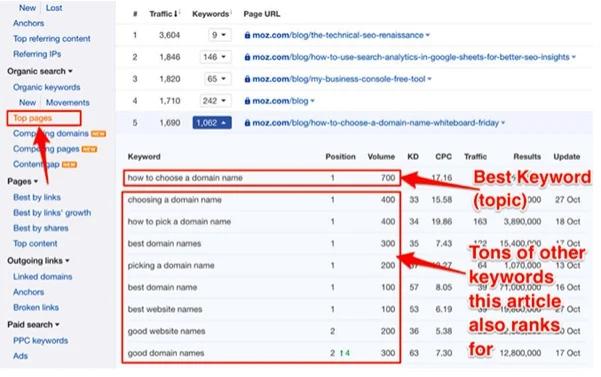Viewport: 601px width, 377px height.
Task: Open Top content report
Action: 35,244
